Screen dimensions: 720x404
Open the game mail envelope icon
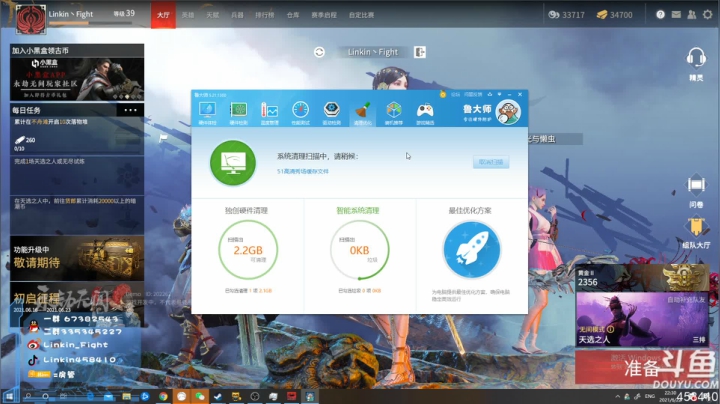click(x=676, y=15)
